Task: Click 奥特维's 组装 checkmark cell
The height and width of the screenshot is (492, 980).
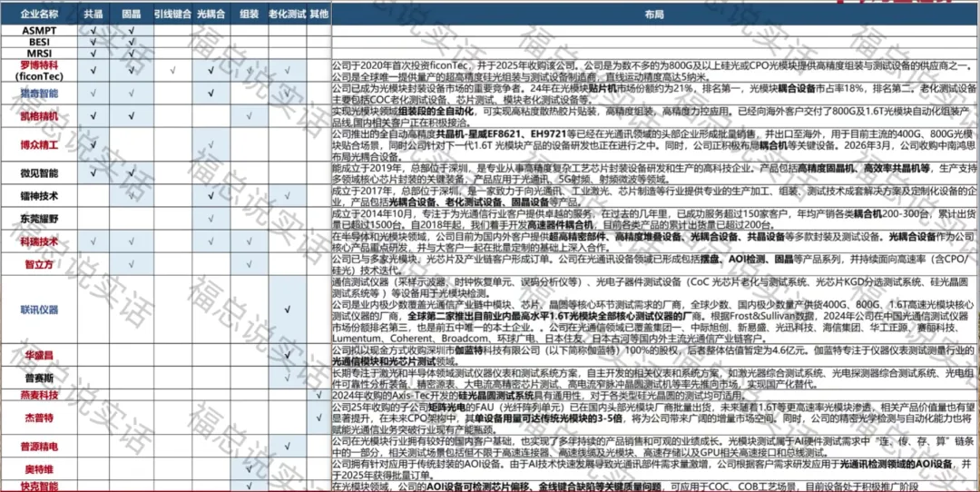Action: point(249,469)
